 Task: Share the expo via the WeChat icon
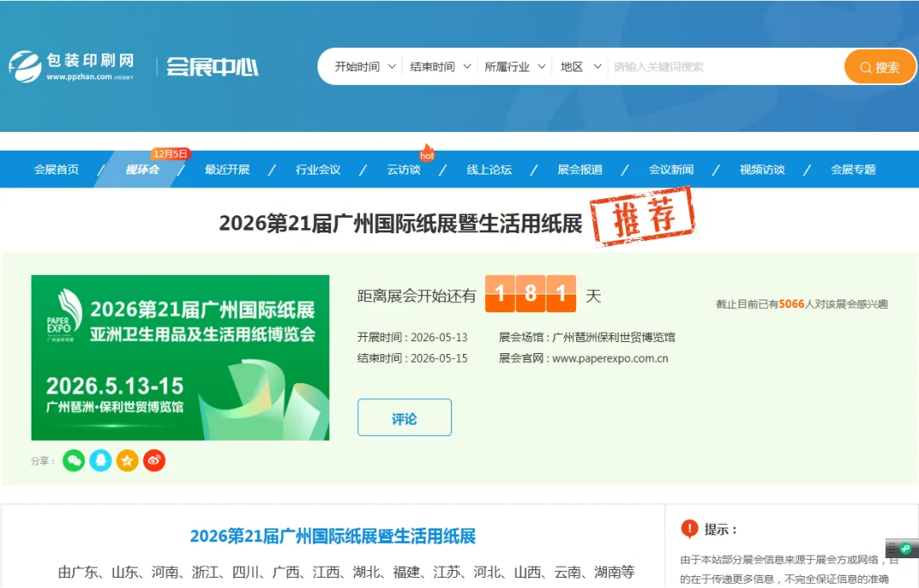(x=74, y=461)
